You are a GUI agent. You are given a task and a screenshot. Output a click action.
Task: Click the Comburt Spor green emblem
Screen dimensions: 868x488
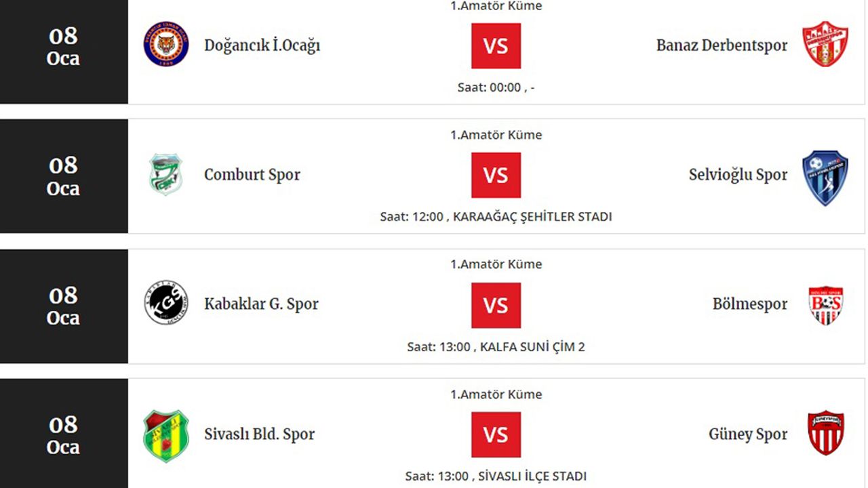tap(166, 174)
